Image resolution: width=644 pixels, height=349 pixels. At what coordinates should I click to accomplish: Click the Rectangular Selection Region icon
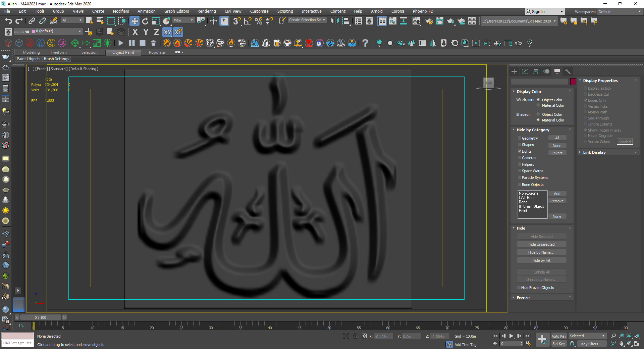tap(111, 21)
